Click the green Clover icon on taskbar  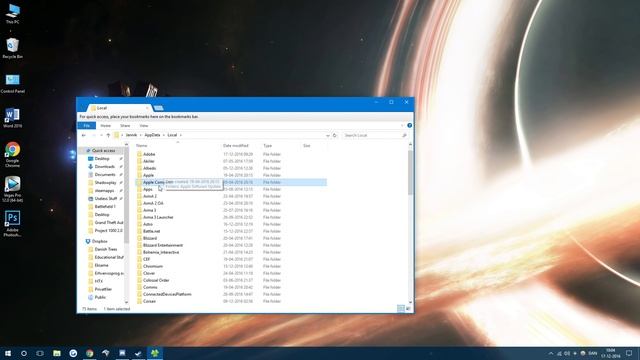pos(155,353)
